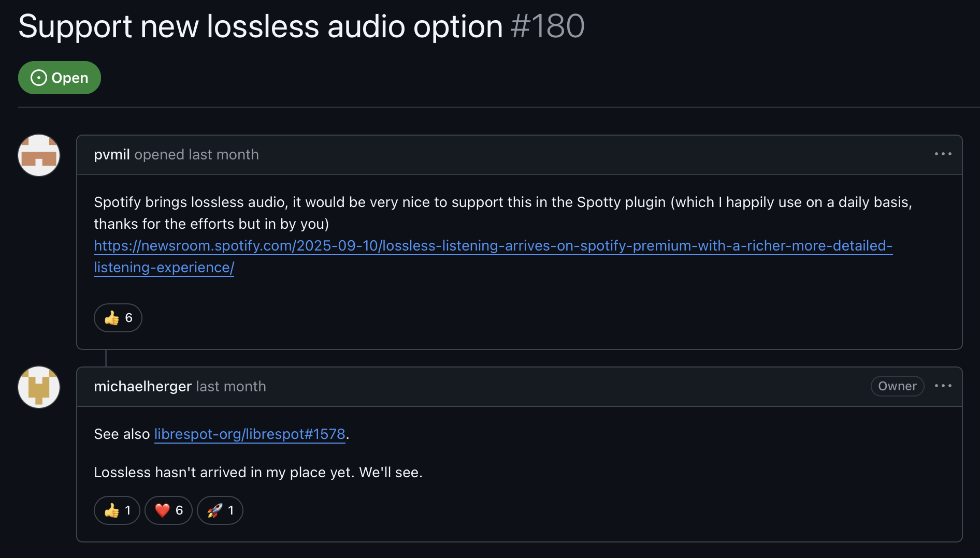Open options menu on michaelherger's comment

click(x=943, y=386)
